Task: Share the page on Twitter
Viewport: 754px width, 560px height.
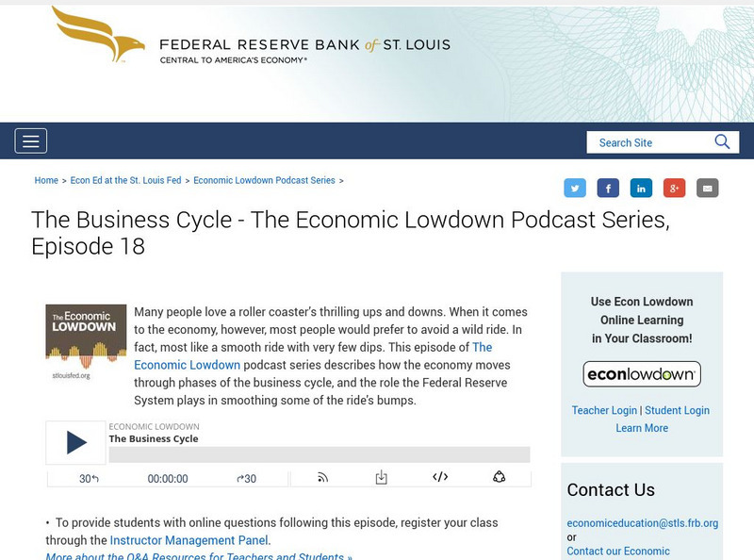Action: pyautogui.click(x=576, y=187)
